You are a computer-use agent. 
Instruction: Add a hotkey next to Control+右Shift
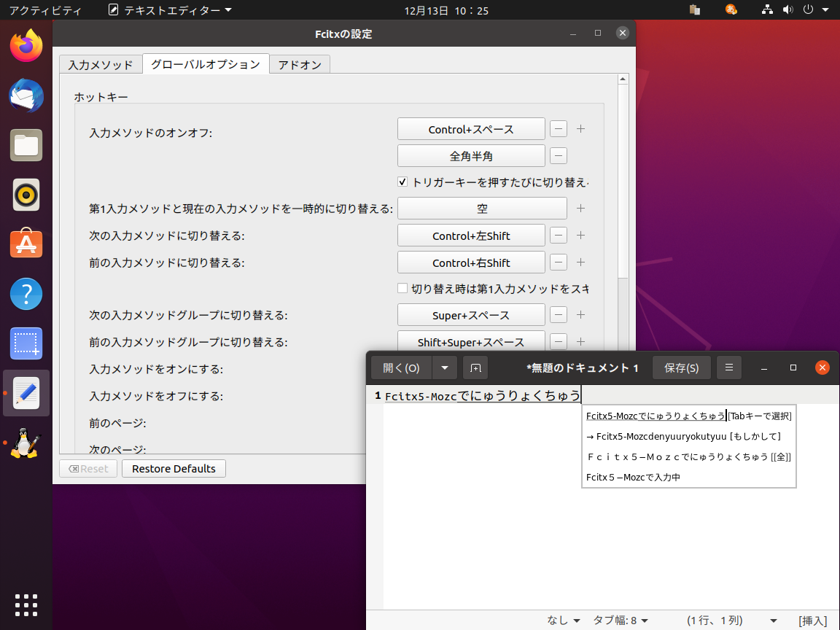(x=580, y=262)
